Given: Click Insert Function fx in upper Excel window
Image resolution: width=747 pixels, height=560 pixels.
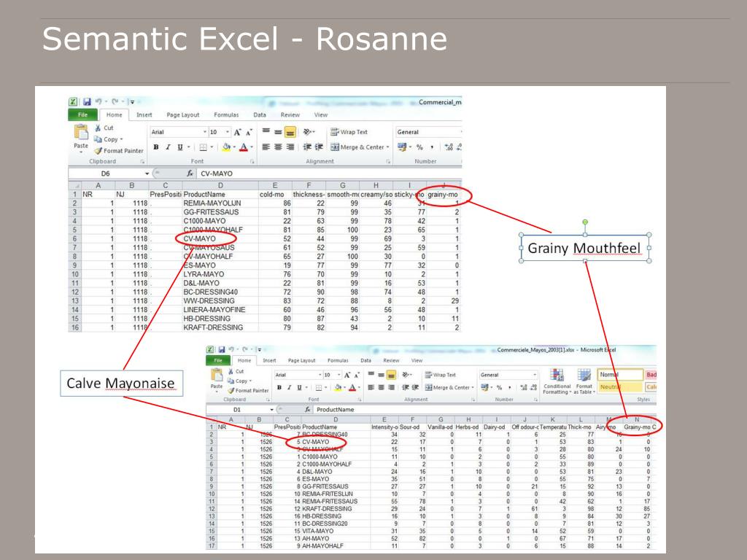Looking at the screenshot, I should [x=190, y=174].
